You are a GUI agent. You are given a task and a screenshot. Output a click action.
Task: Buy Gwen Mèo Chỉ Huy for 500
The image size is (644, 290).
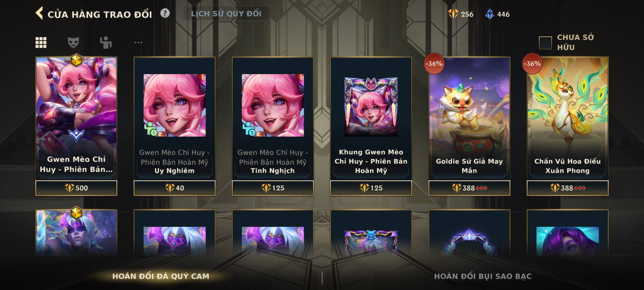coord(76,188)
